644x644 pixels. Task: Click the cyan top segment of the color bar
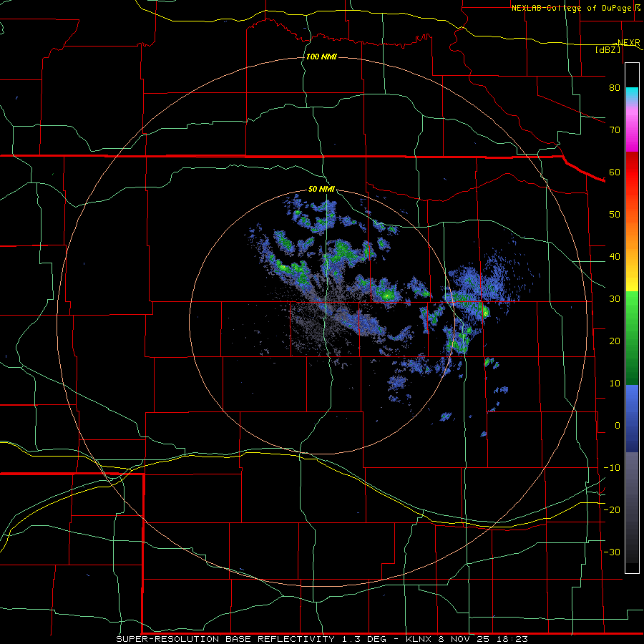pyautogui.click(x=632, y=94)
